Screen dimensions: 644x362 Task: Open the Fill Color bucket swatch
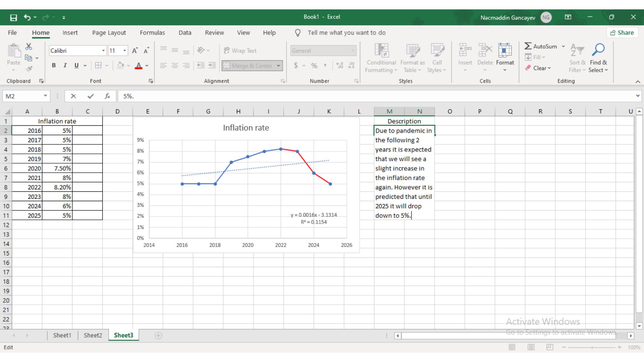120,65
